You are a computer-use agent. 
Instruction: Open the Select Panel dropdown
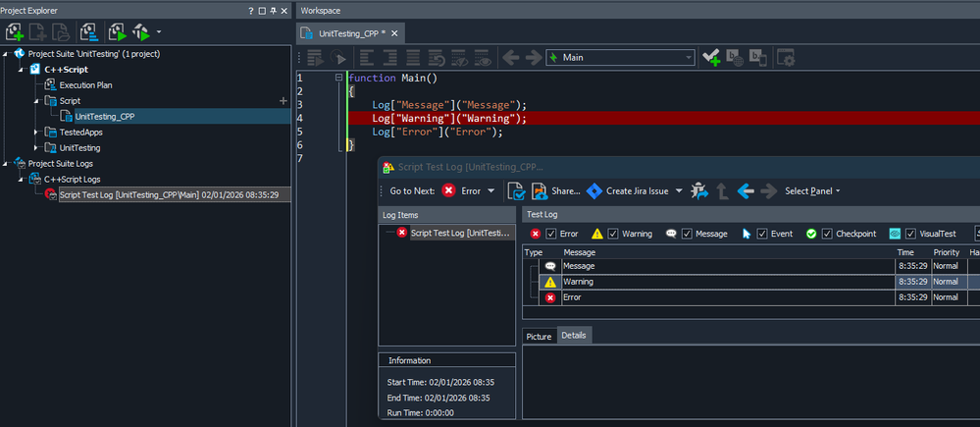pos(812,190)
